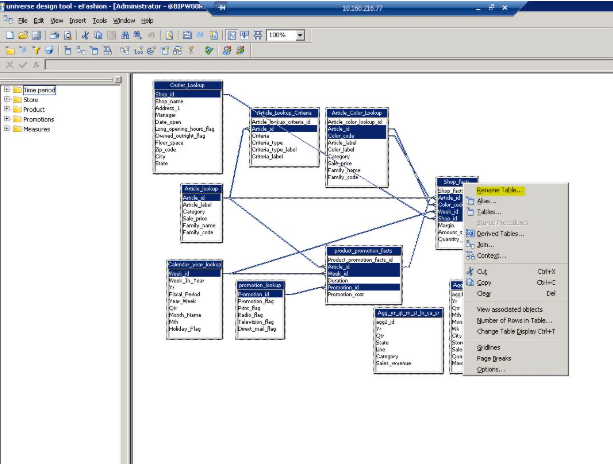Screen dimensions: 613x469
Task: Expand the Measures folder node
Action: (x=7, y=129)
